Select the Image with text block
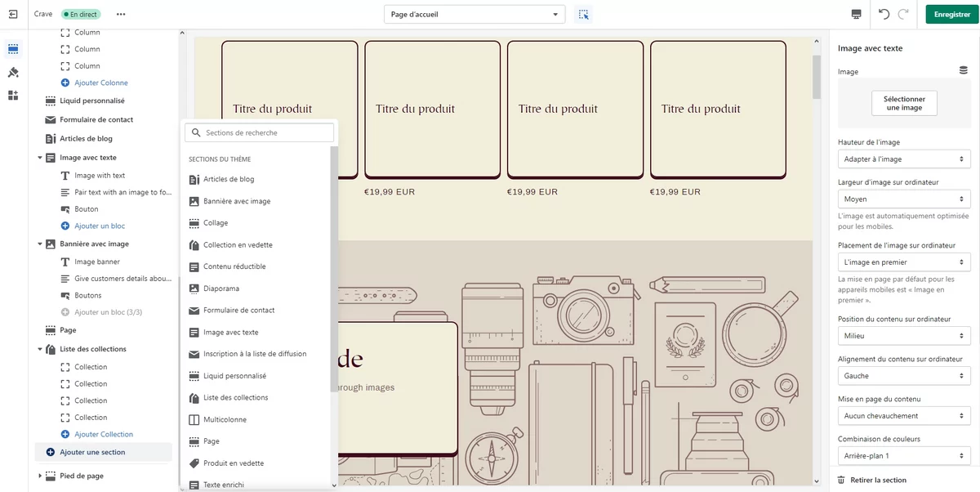 point(100,175)
